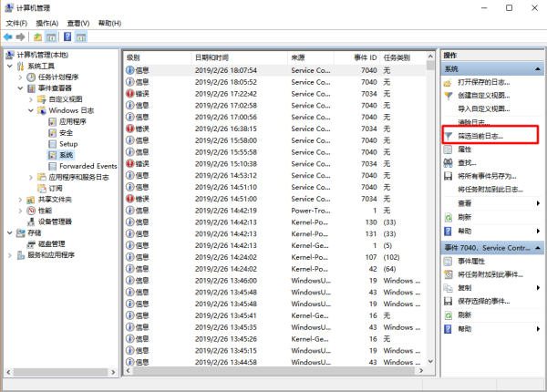Open 共享文件夹 node
Viewport: 547px width, 392px height.
(x=55, y=200)
